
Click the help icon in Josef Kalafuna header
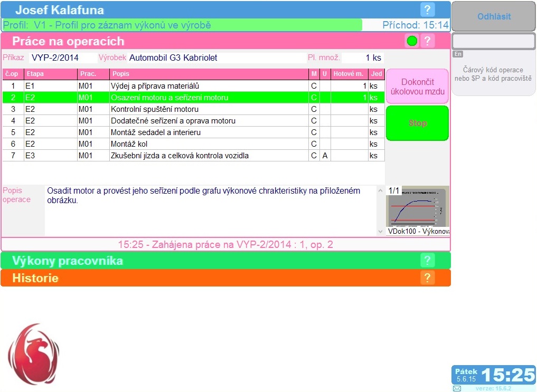427,9
